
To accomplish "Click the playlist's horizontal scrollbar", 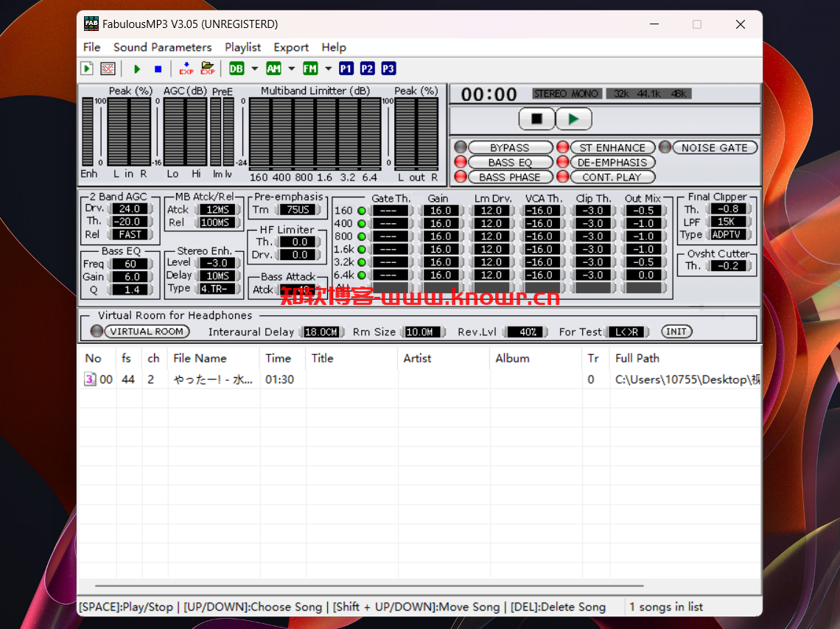I will 370,586.
